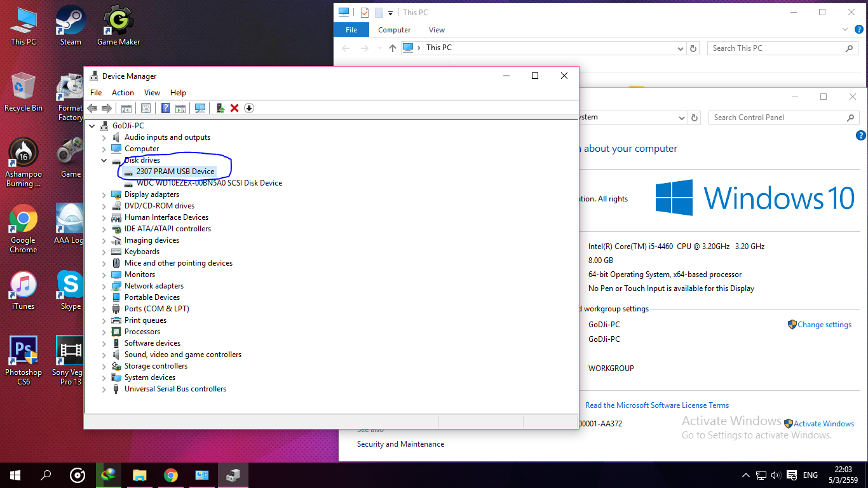868x488 pixels.
Task: Switch to the Computer ribbon tab
Action: (x=394, y=30)
